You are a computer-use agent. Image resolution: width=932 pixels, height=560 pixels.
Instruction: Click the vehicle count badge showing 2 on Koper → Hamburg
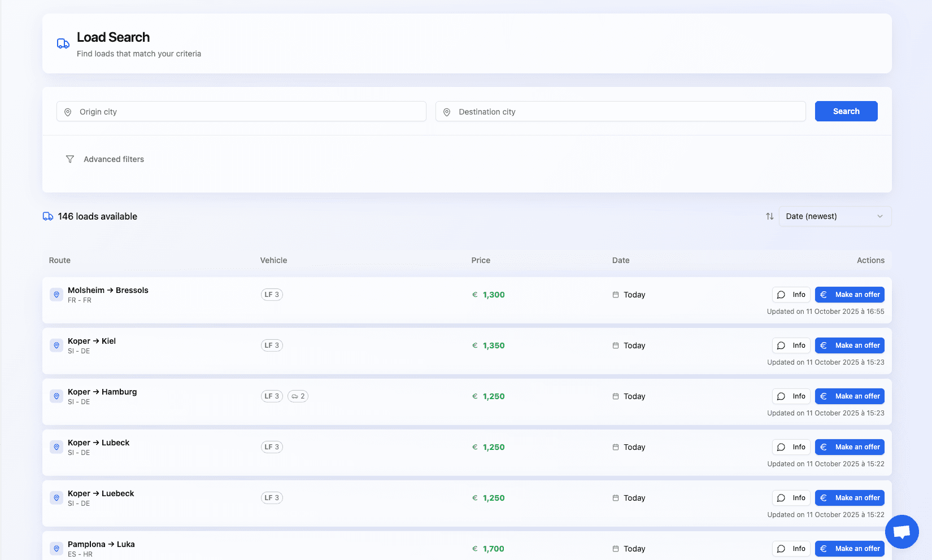point(298,396)
